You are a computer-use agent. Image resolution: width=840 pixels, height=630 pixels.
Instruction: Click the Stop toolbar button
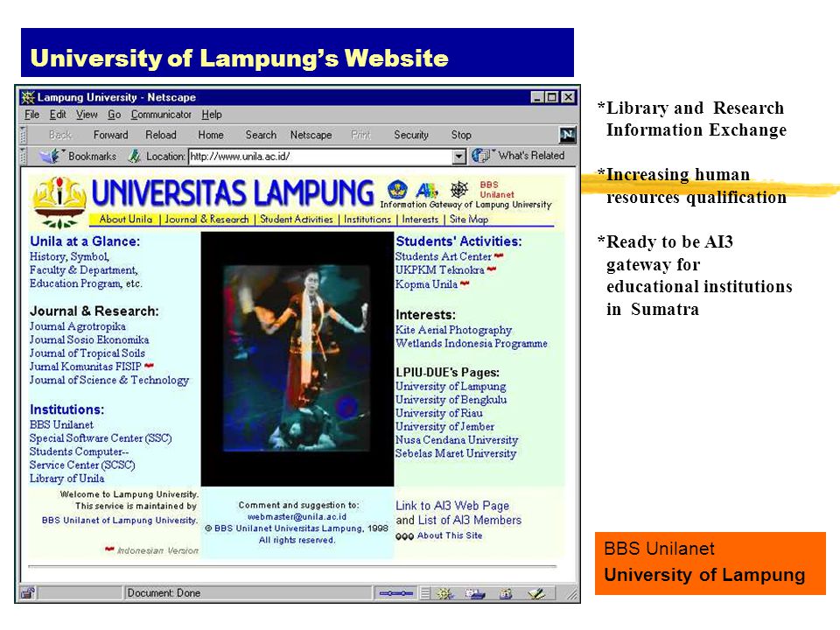coord(461,135)
